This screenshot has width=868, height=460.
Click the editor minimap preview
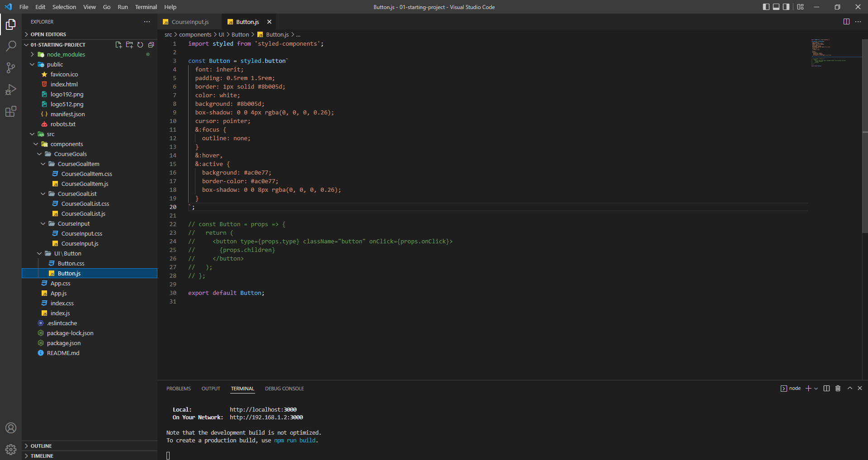pyautogui.click(x=835, y=53)
